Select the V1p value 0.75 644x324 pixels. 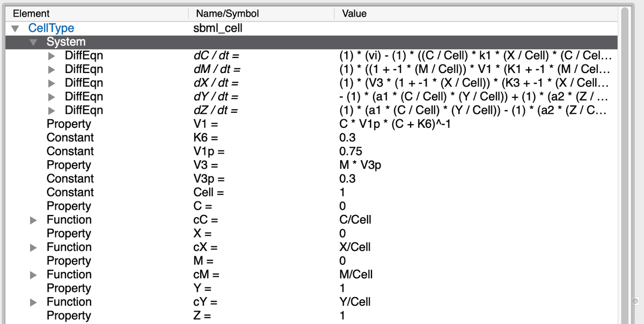pos(350,152)
